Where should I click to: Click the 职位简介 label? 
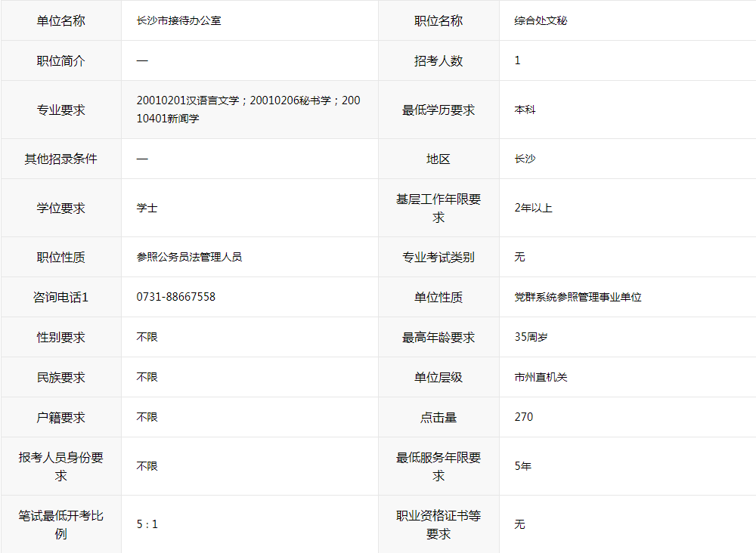point(60,60)
